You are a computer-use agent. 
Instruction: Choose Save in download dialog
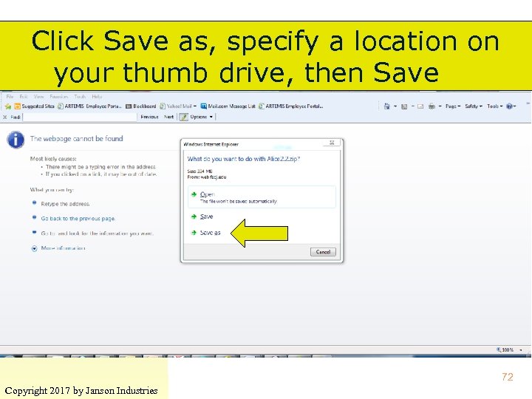point(206,216)
